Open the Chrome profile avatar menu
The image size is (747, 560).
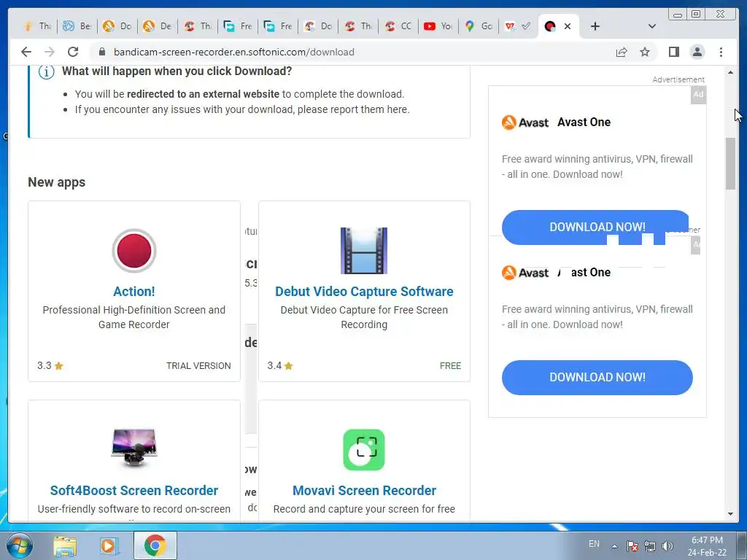coord(697,52)
